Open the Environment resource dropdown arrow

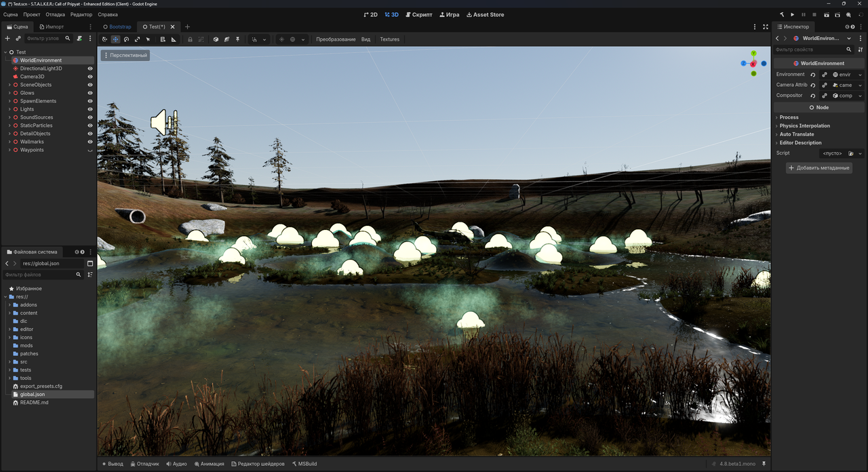pyautogui.click(x=860, y=75)
